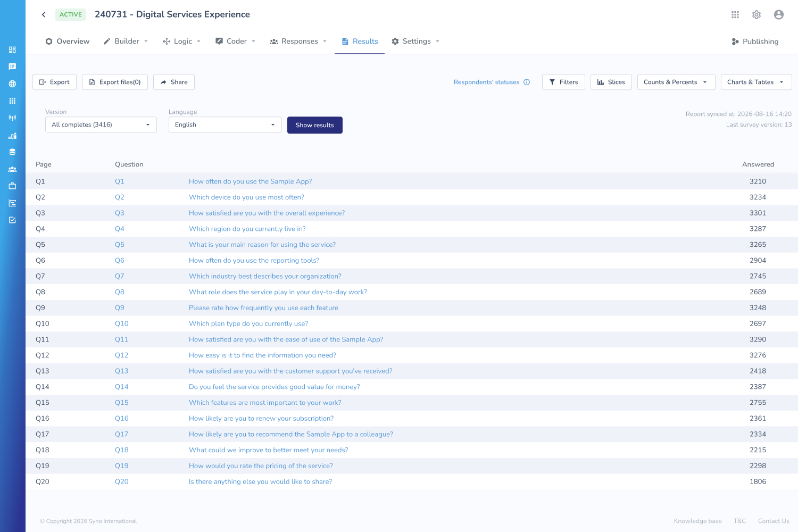798x532 pixels.
Task: Open the Knowledge base footer link
Action: coord(698,521)
